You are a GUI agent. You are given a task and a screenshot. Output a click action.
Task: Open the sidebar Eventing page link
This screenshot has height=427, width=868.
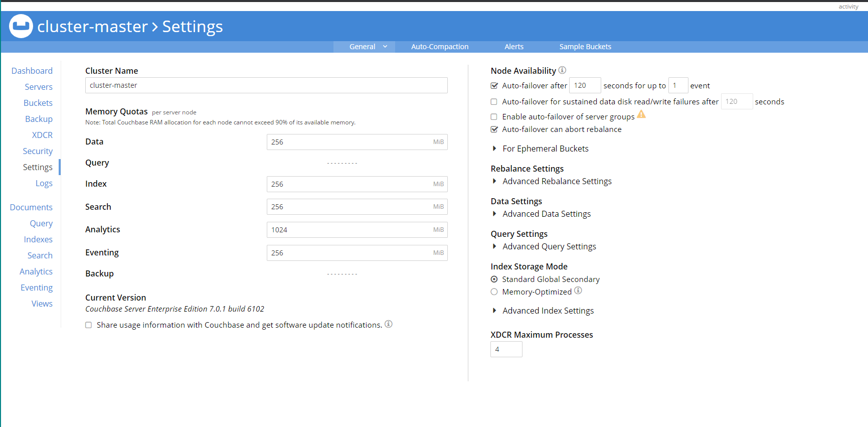click(x=37, y=288)
